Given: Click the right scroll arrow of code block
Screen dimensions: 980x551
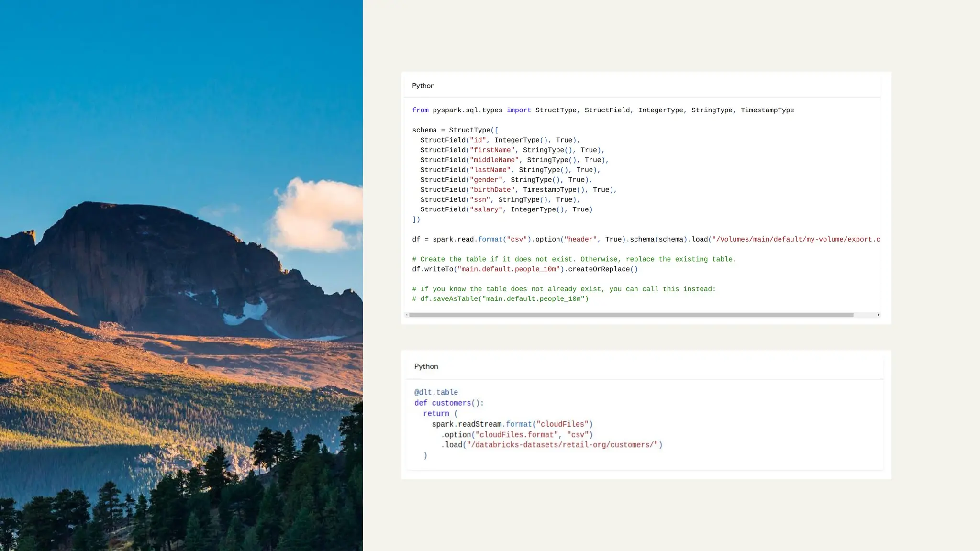Looking at the screenshot, I should coord(878,315).
